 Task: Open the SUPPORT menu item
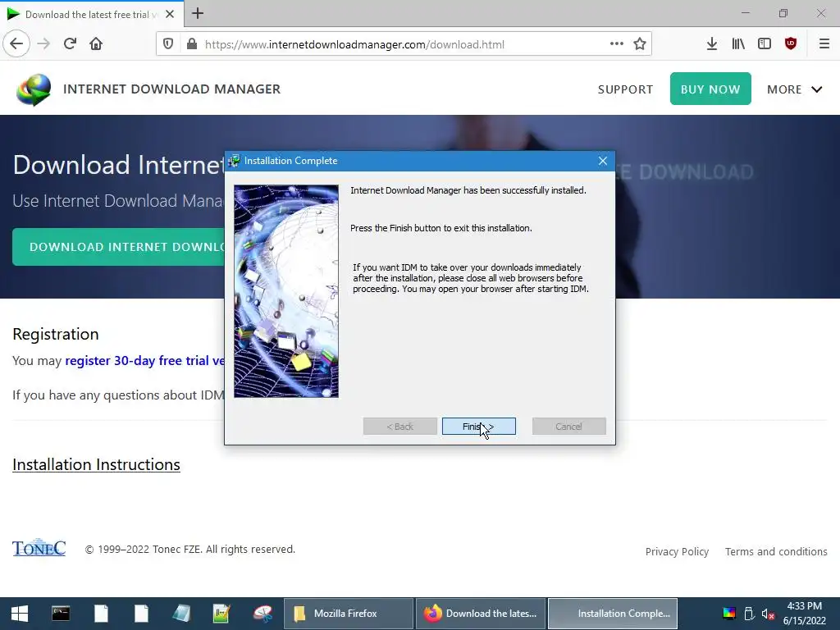click(x=625, y=89)
